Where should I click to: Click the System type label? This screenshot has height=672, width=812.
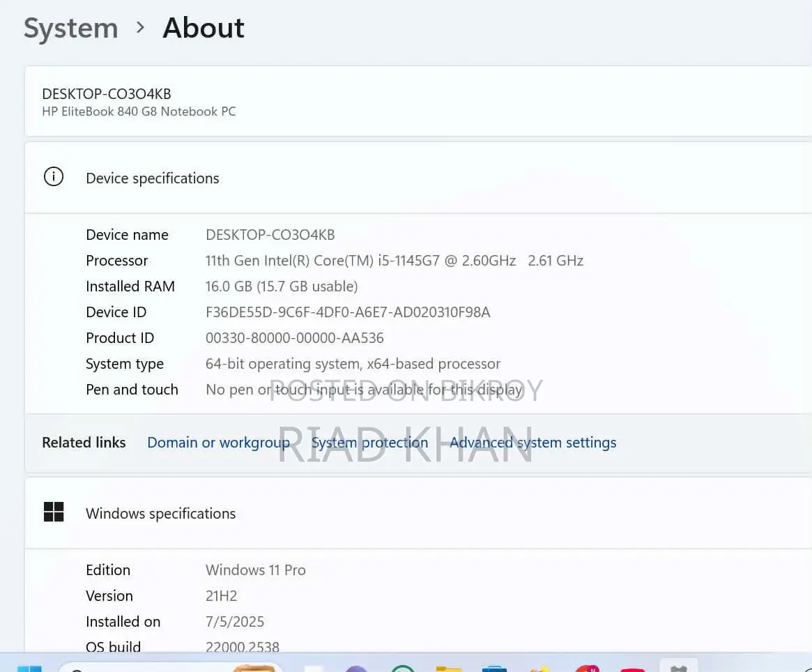125,365
